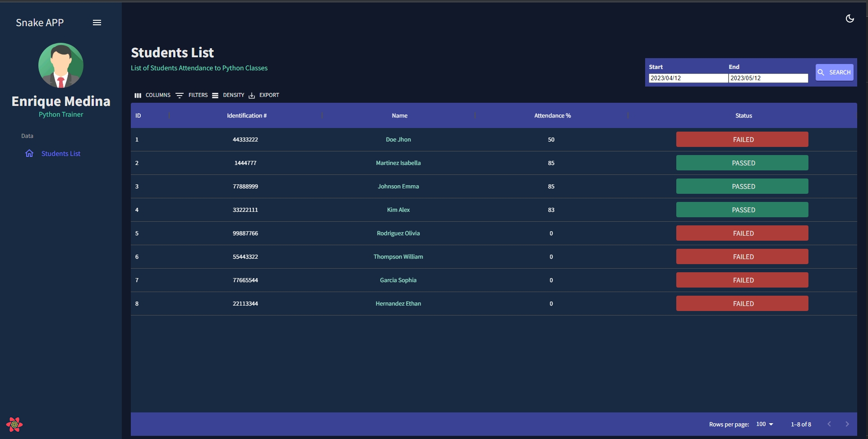Viewport: 868px width, 439px height.
Task: Expand the Start date field options
Action: coord(687,78)
